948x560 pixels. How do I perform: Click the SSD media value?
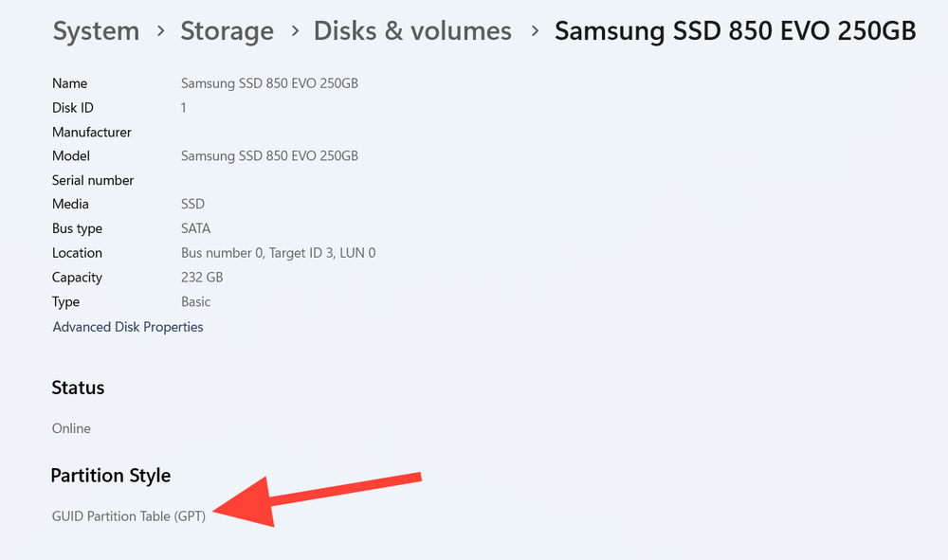(192, 204)
